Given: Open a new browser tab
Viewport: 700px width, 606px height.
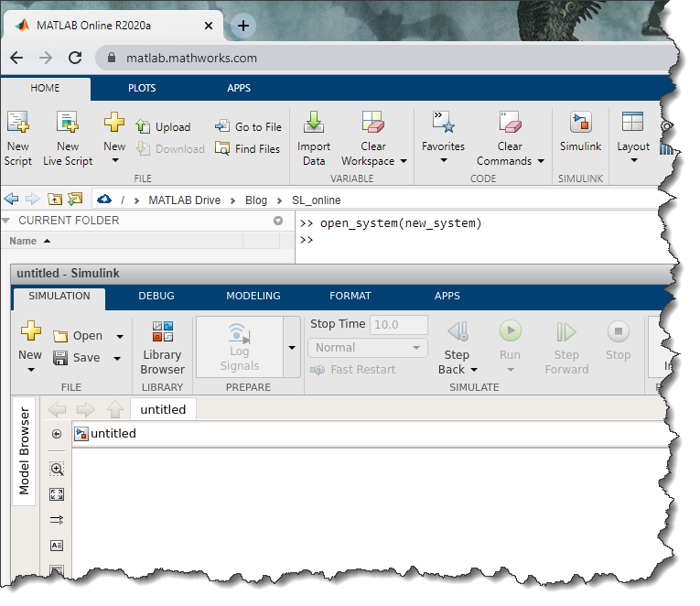Looking at the screenshot, I should [243, 26].
